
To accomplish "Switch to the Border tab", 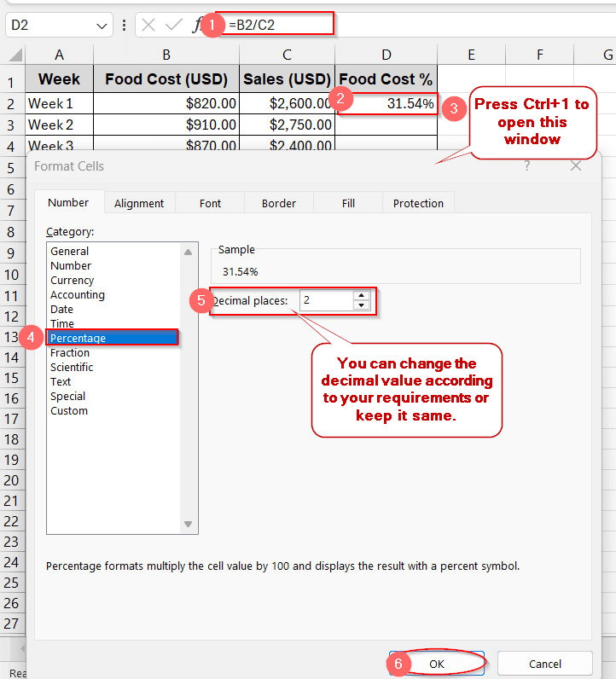I will pos(279,203).
